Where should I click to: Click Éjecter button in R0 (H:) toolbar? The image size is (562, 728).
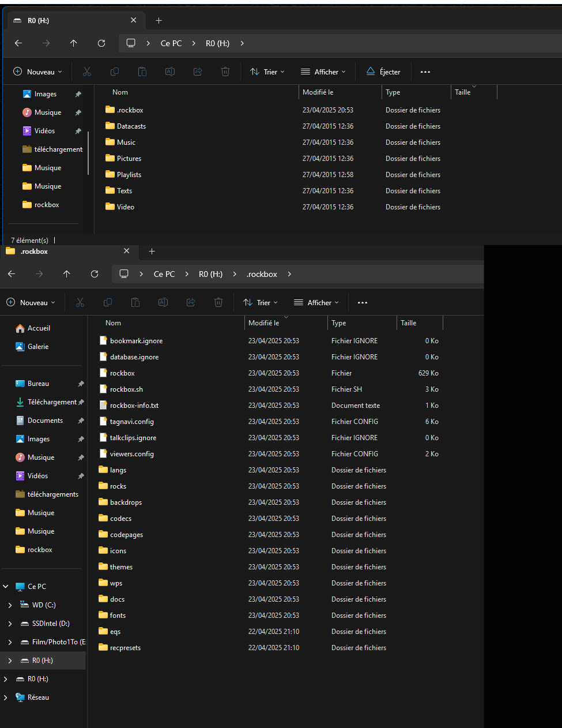pos(383,72)
